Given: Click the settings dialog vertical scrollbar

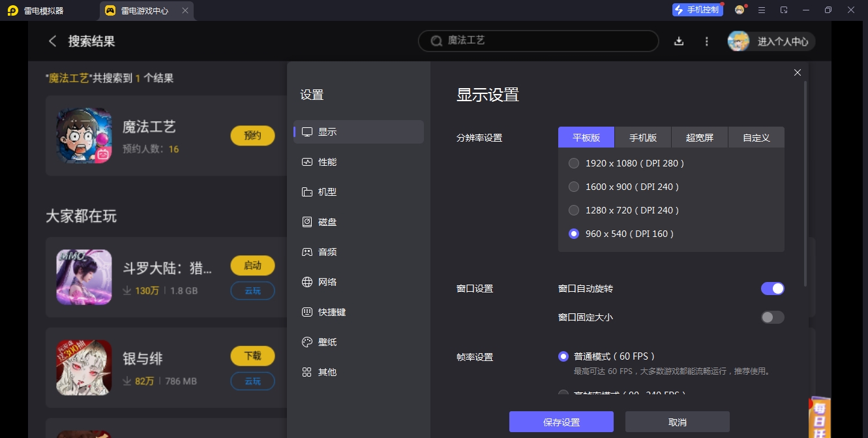Looking at the screenshot, I should click(805, 184).
